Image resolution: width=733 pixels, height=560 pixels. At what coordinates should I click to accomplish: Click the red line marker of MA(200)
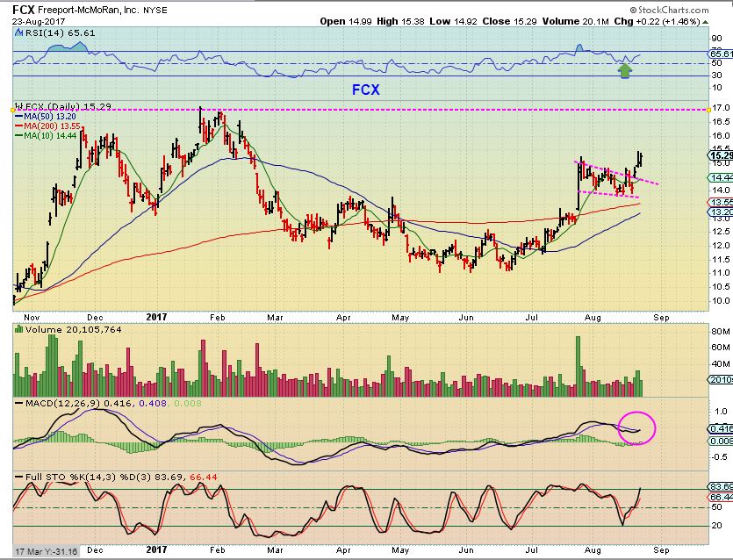pos(18,126)
